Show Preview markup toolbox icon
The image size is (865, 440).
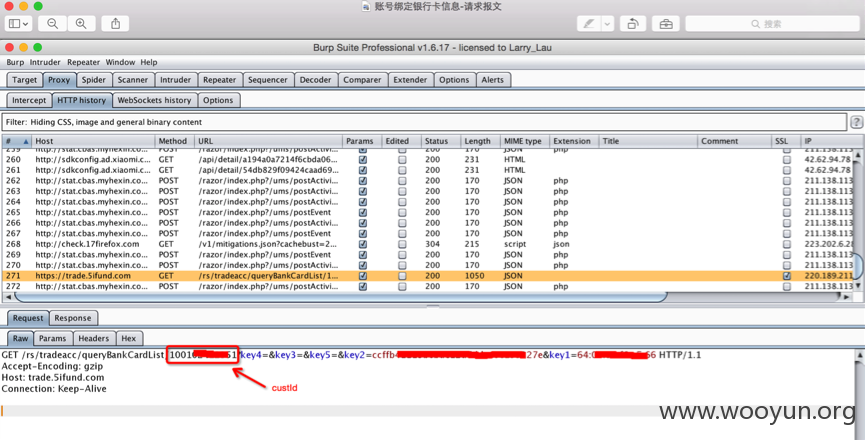click(666, 24)
